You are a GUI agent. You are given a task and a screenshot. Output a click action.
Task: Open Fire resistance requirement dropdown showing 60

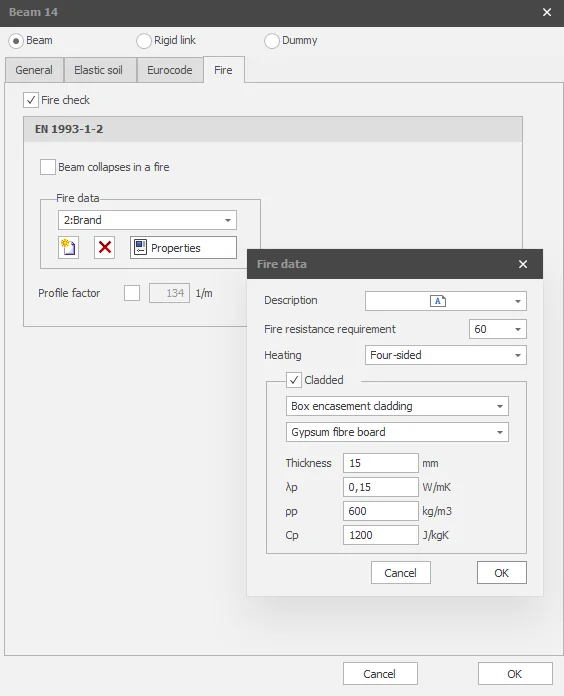click(498, 329)
